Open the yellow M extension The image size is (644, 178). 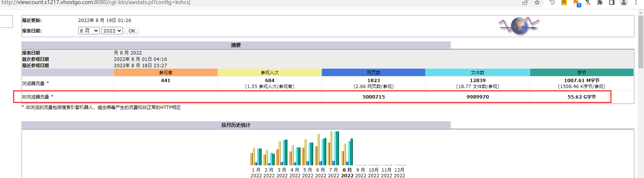[564, 3]
